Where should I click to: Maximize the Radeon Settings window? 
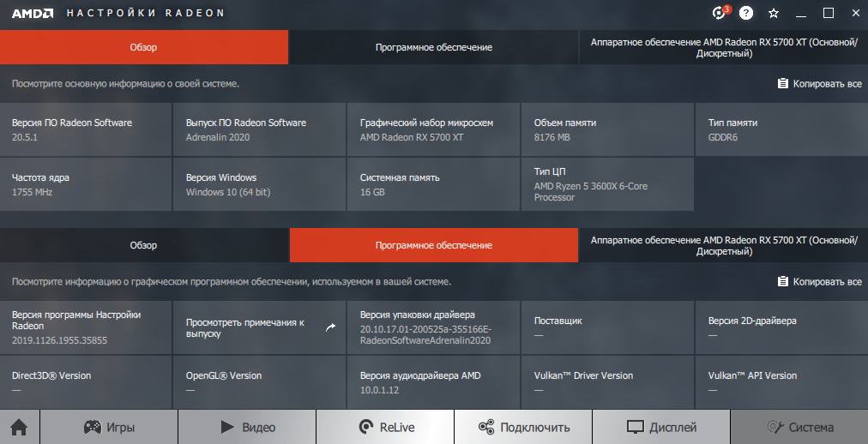pyautogui.click(x=829, y=13)
